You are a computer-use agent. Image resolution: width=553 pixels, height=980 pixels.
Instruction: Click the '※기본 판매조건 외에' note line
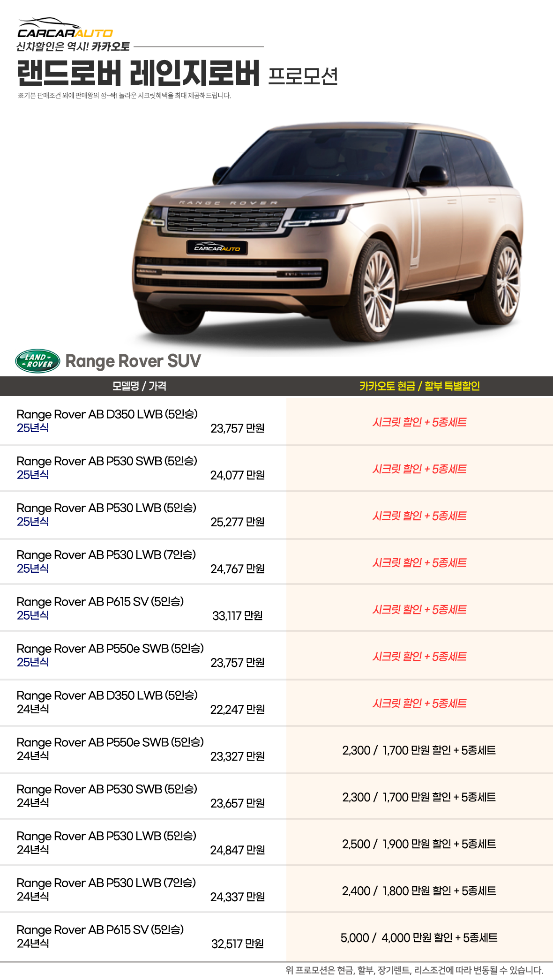pyautogui.click(x=124, y=96)
